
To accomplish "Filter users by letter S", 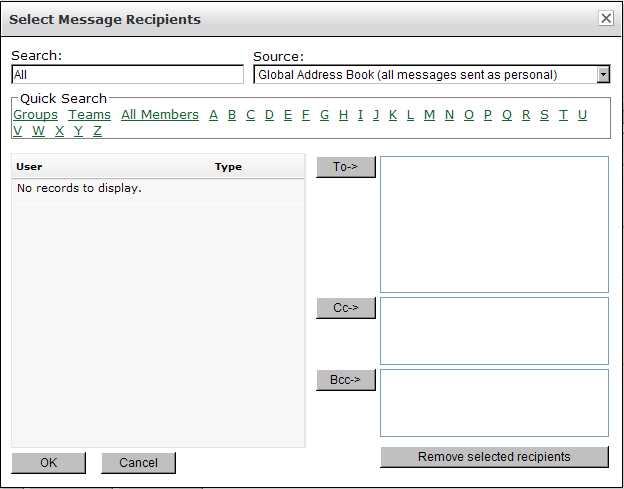I will point(544,115).
